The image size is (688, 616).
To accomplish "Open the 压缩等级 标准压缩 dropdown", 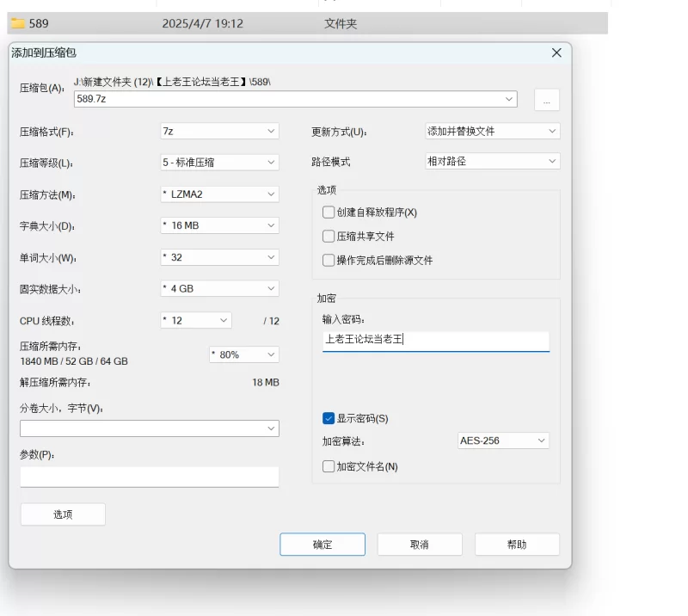I will pos(219,163).
